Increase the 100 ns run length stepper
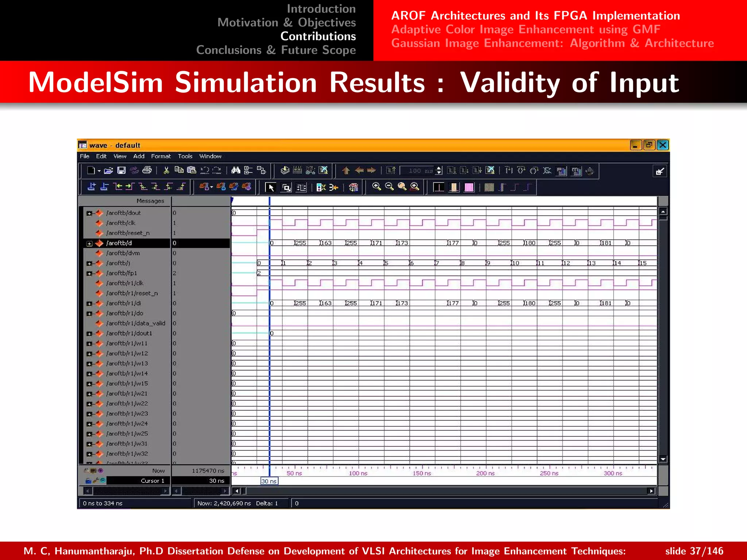The width and height of the screenshot is (747, 560). (x=439, y=168)
